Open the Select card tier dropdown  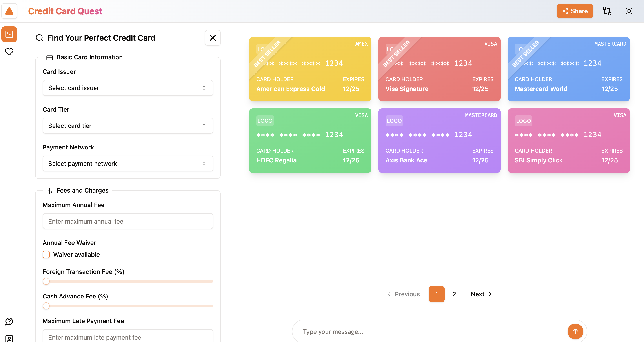click(128, 126)
